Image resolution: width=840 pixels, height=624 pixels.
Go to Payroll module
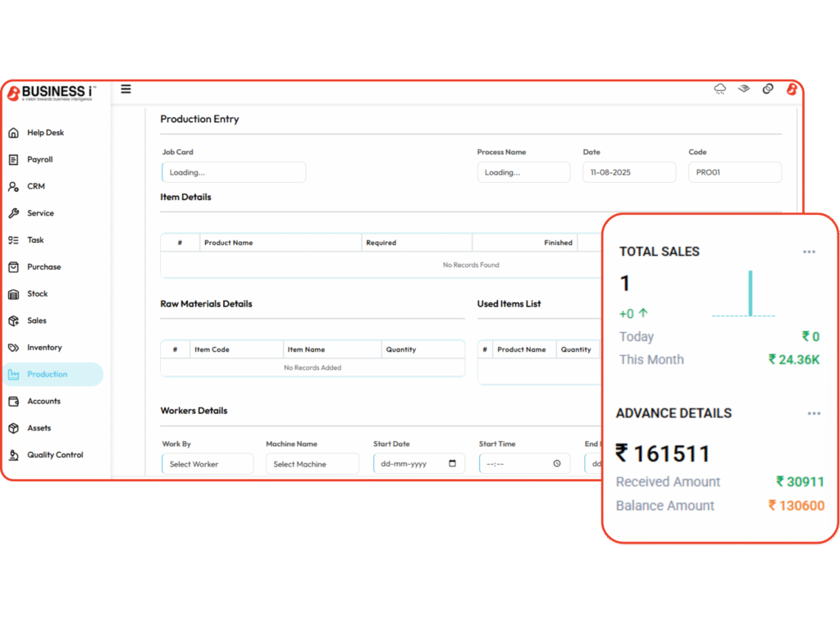pyautogui.click(x=39, y=160)
